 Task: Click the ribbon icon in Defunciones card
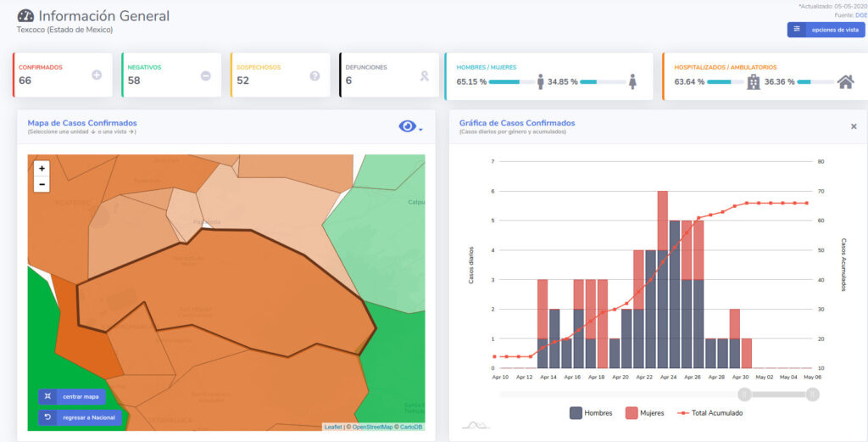tap(424, 76)
